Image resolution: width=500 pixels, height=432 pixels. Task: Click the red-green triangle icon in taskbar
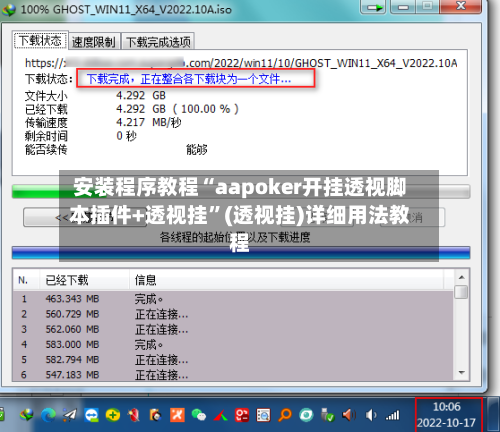[x=220, y=416]
